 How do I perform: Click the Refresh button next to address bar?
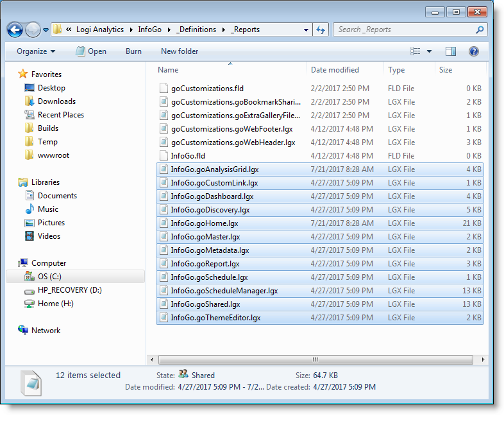click(321, 30)
